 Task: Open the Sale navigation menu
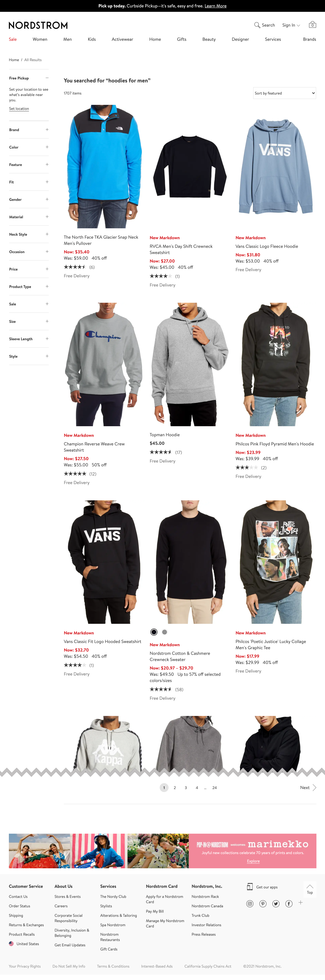pos(13,39)
